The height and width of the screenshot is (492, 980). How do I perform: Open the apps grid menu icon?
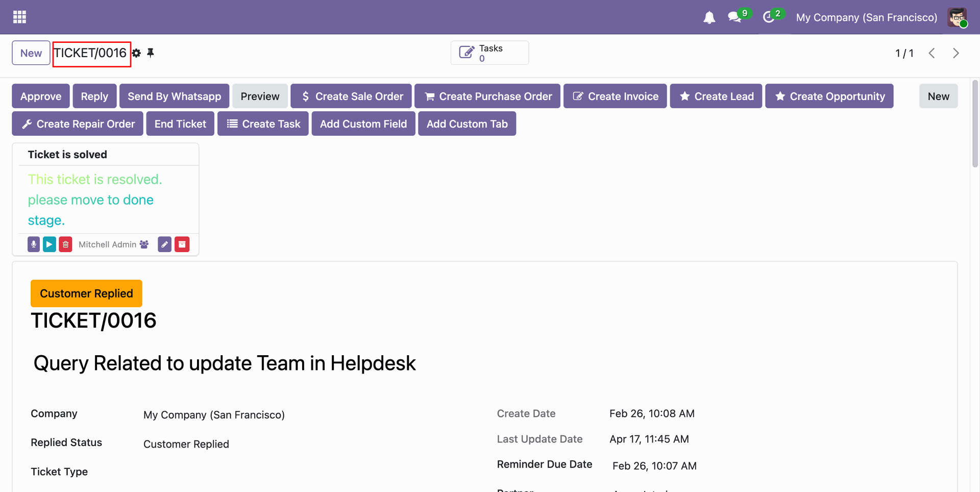[19, 17]
